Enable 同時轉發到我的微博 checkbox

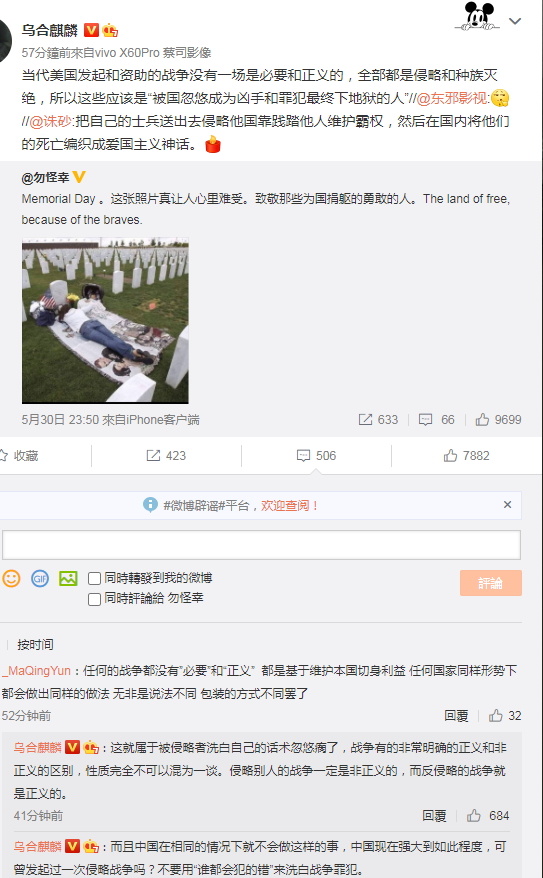point(95,578)
